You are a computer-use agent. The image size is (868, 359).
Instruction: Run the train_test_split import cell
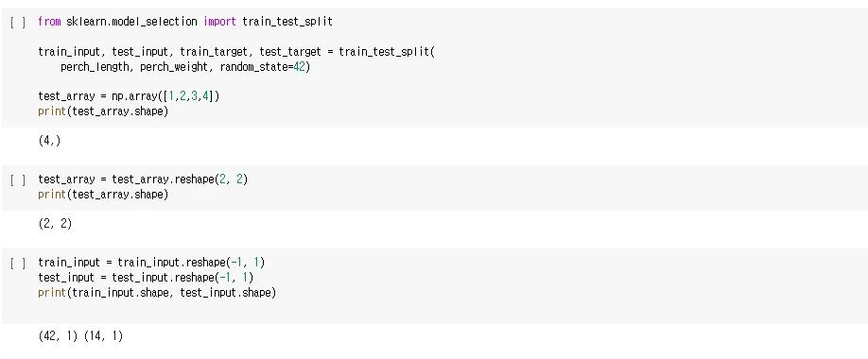pos(18,23)
